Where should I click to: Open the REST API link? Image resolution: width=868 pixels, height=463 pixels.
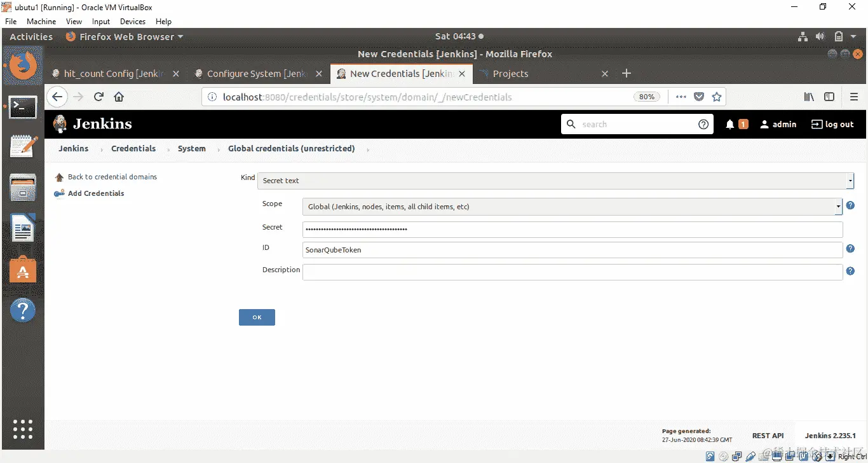[x=768, y=436]
